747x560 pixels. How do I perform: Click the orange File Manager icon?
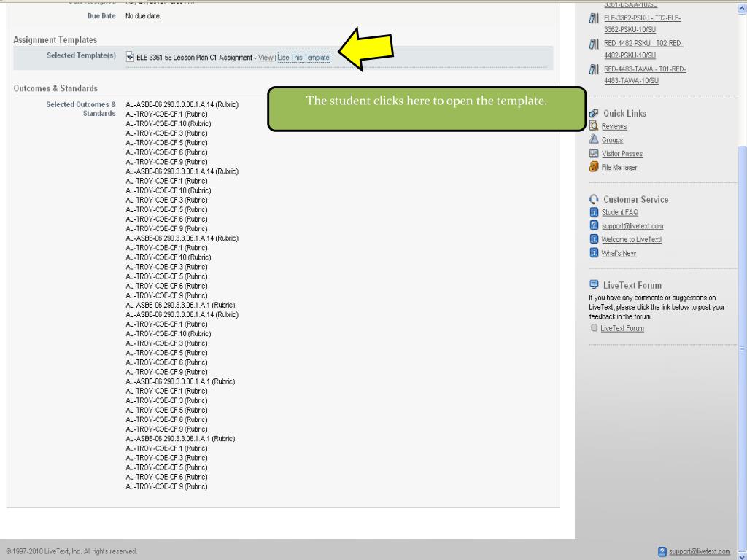(594, 167)
